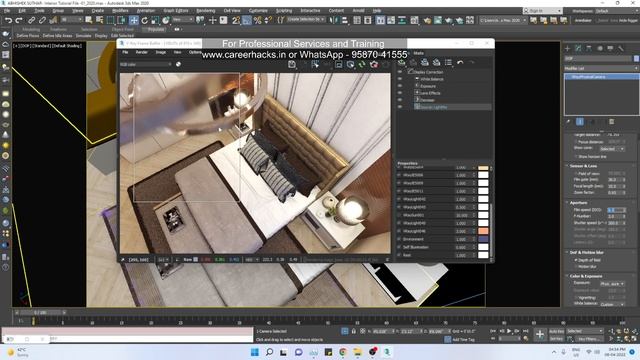
Task: Click the undo arrow in Frame Buffer layers panel
Action: (460, 62)
